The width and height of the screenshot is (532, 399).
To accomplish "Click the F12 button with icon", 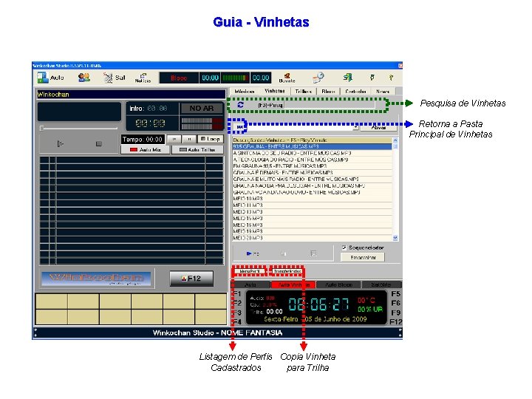I will pos(191,279).
